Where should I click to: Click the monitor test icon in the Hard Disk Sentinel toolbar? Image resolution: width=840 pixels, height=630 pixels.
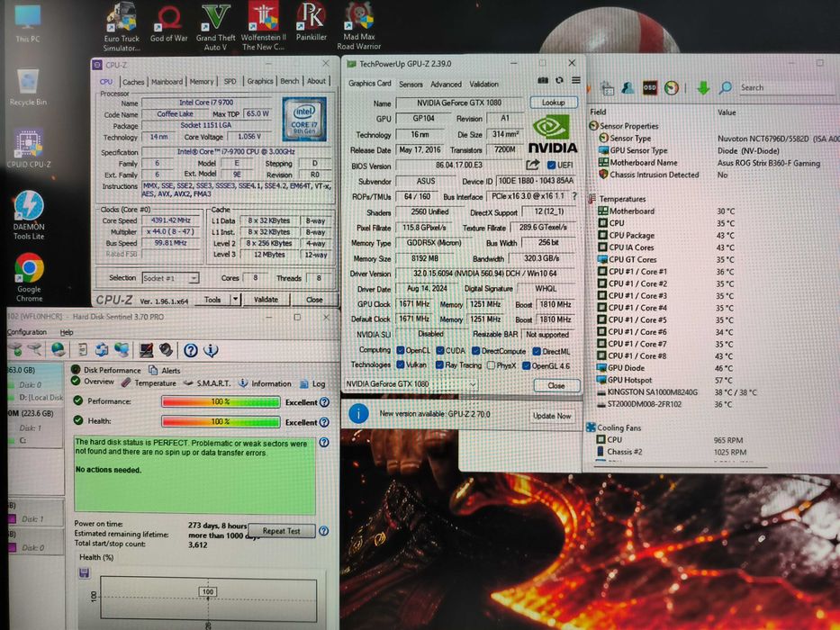[x=146, y=350]
